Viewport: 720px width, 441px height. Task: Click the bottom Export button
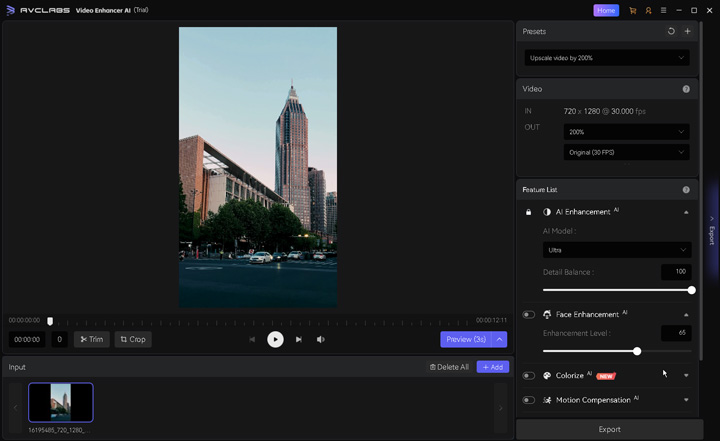(609, 429)
